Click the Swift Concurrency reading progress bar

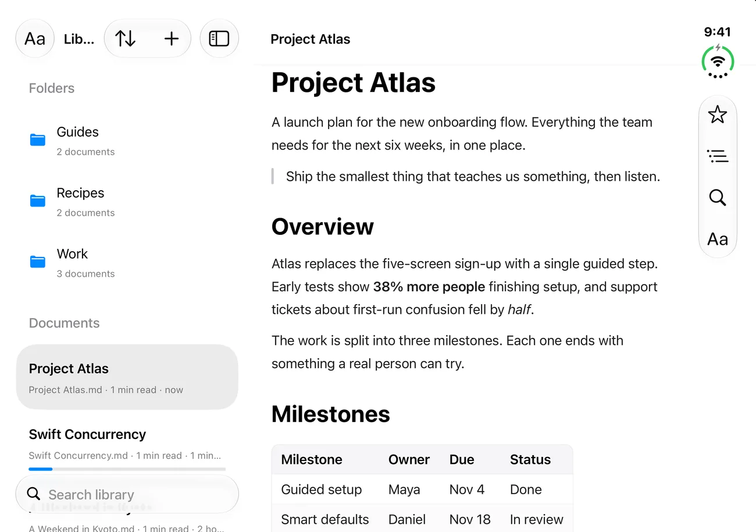tap(127, 469)
